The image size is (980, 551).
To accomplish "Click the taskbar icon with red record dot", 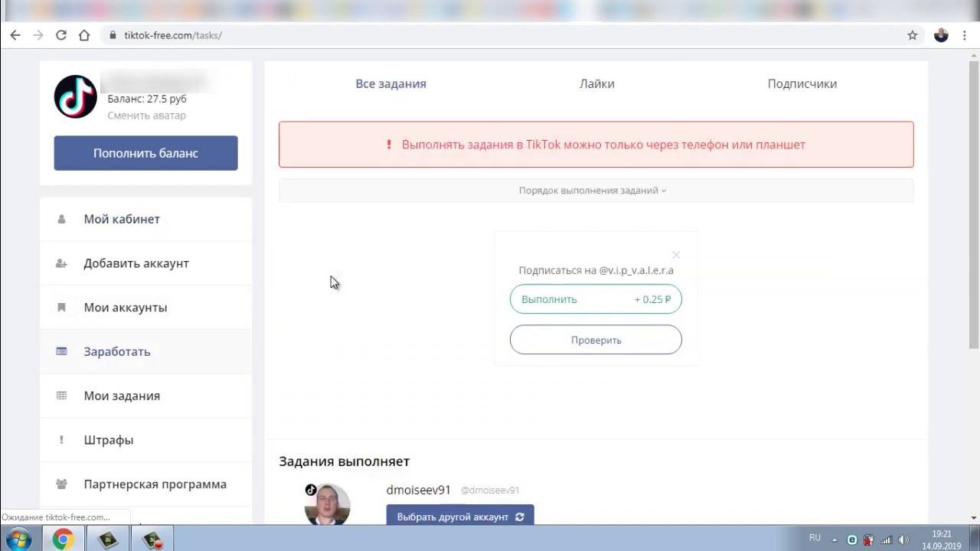I will (154, 540).
